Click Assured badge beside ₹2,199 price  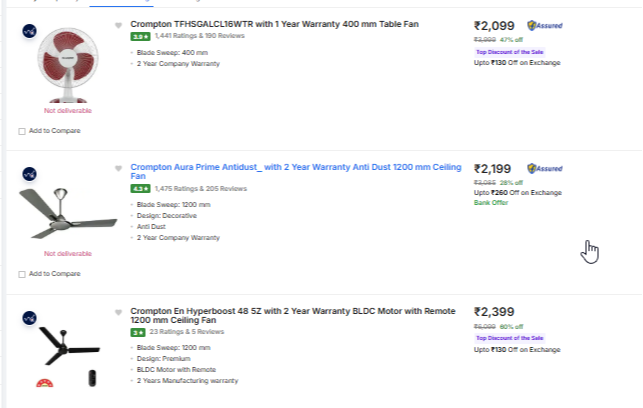pyautogui.click(x=545, y=168)
